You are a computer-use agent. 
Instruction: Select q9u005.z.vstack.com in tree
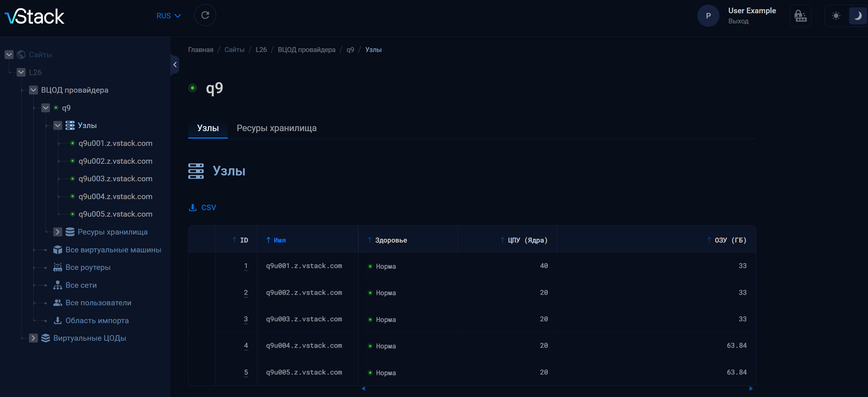115,214
